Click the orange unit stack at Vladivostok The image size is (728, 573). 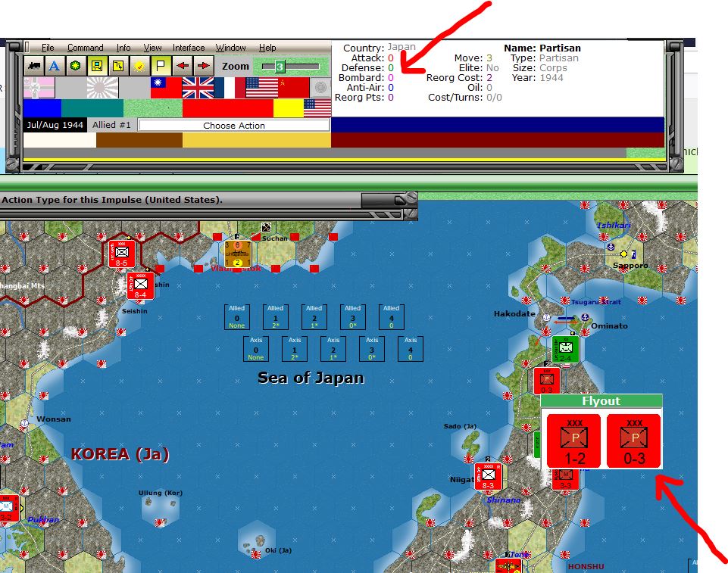[238, 254]
